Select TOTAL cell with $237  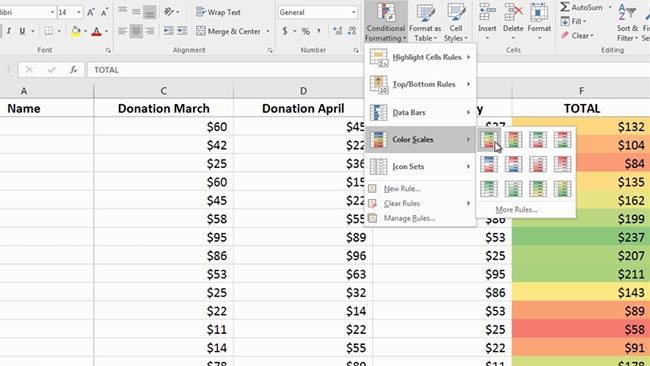pyautogui.click(x=581, y=237)
